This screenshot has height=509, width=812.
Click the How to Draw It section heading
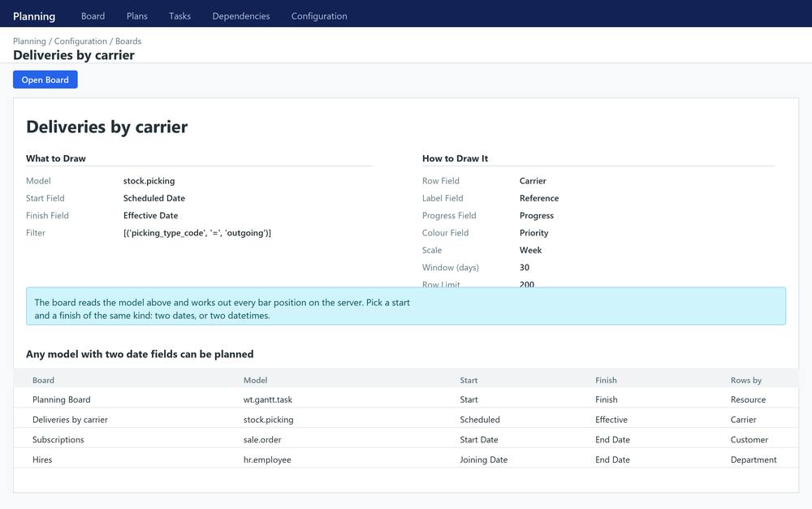(455, 158)
